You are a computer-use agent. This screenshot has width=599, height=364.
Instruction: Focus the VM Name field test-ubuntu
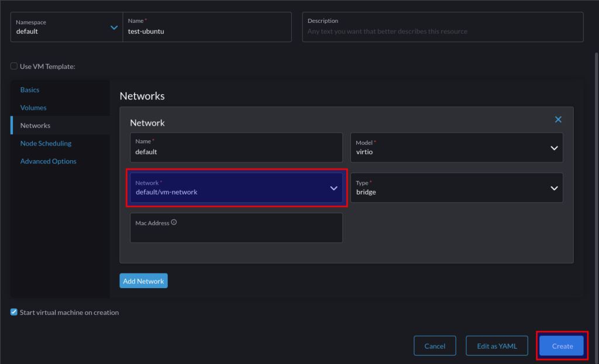coord(207,27)
